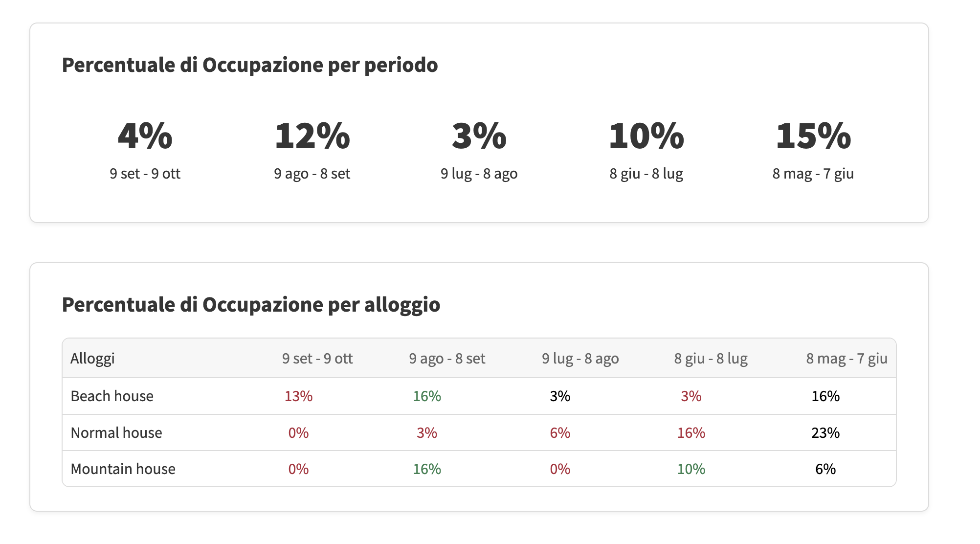Click the Percentuale di Occupazione per periodo heading
The height and width of the screenshot is (544, 980).
[x=250, y=65]
